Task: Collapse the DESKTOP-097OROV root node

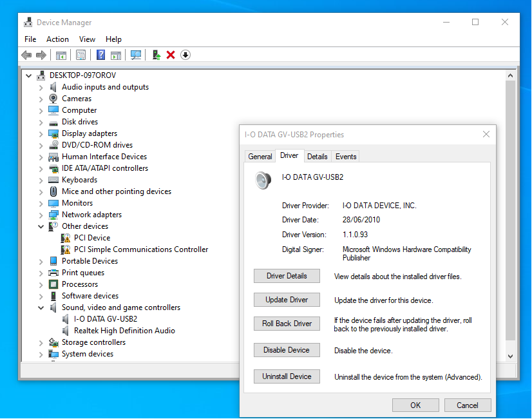Action: 29,75
